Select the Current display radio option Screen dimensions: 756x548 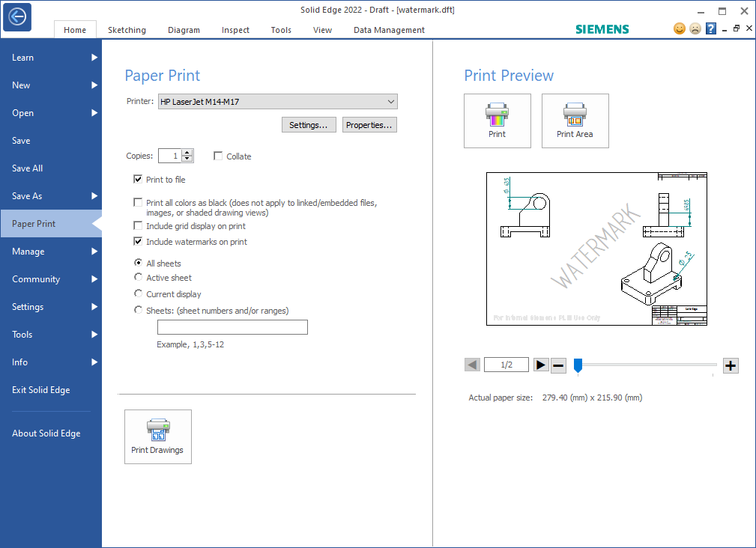coord(139,293)
